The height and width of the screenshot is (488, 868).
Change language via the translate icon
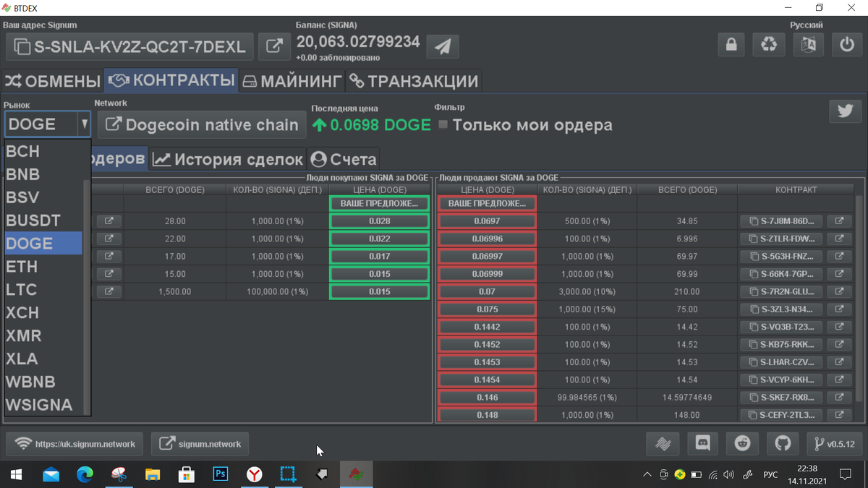tap(808, 44)
